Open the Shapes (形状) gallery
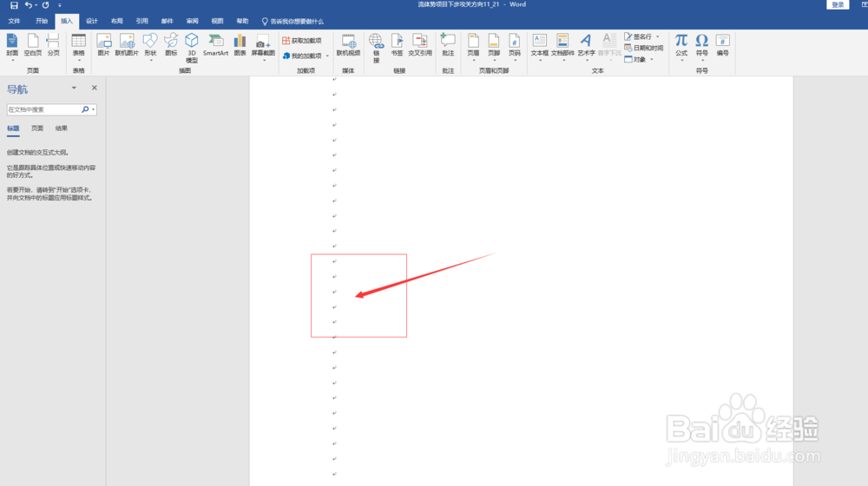The image size is (868, 486). click(150, 47)
